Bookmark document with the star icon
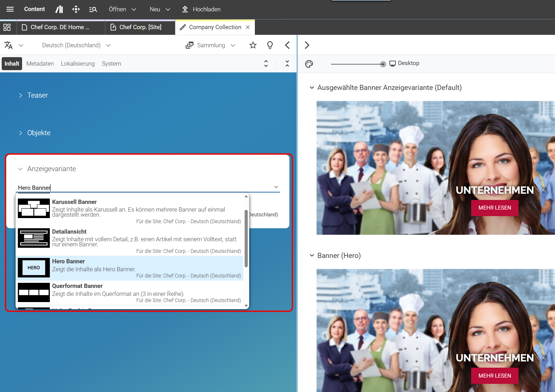Screen dimensions: 555x392 (x=253, y=45)
